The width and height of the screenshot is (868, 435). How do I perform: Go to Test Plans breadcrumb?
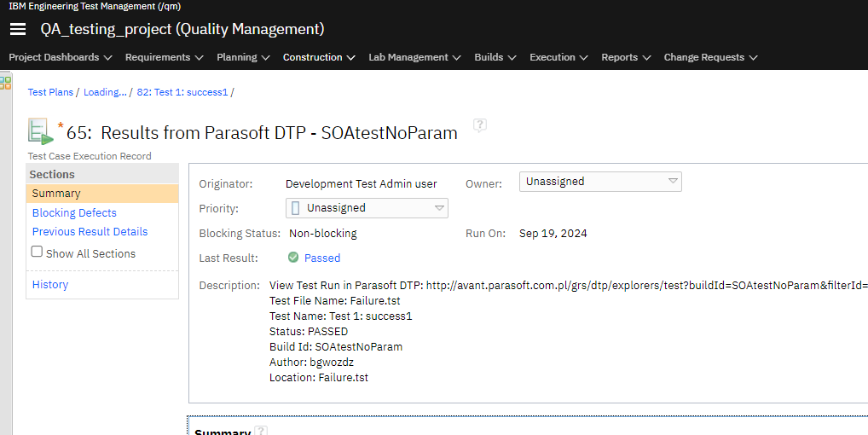pyautogui.click(x=50, y=92)
